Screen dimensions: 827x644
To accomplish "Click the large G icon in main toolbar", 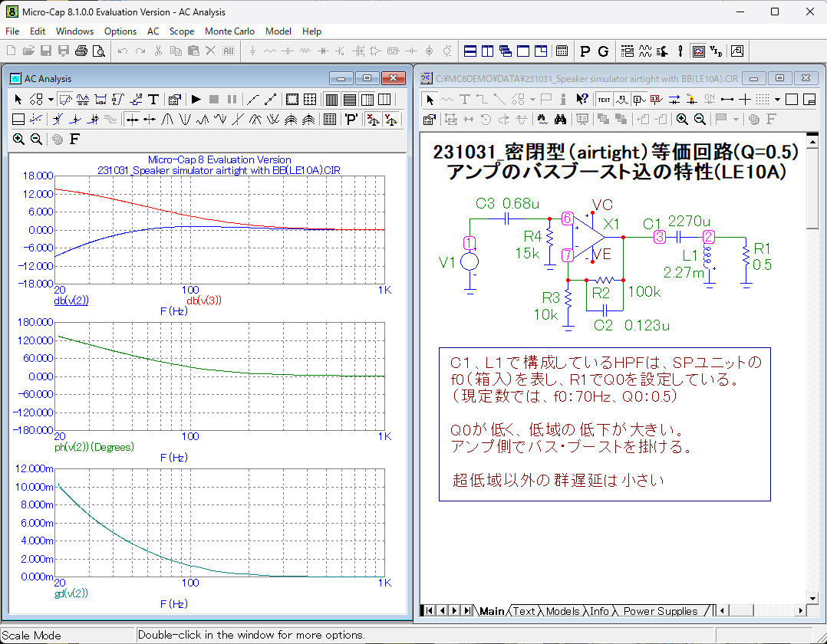I will point(603,51).
